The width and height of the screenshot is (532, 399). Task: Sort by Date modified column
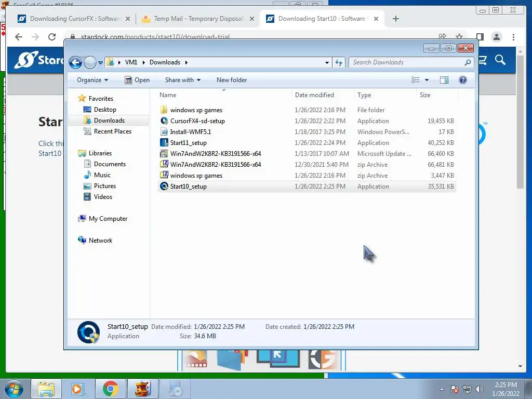point(323,95)
